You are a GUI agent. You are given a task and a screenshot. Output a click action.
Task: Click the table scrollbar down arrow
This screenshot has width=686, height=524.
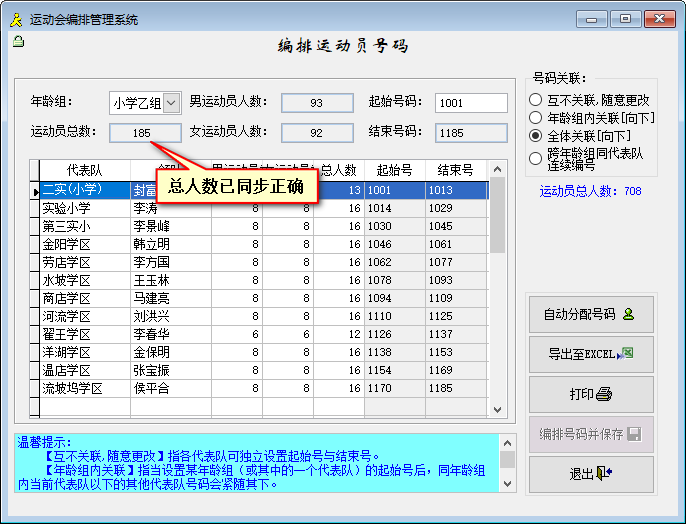tap(497, 409)
